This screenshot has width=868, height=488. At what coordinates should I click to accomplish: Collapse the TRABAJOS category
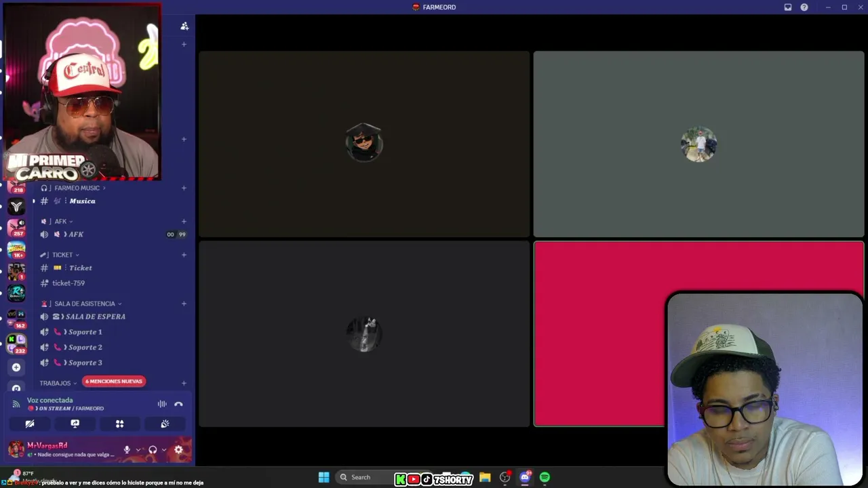coord(58,383)
